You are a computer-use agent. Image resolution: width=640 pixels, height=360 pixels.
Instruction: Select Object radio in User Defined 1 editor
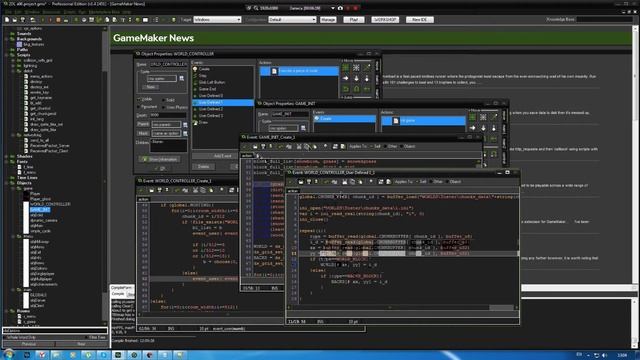click(448, 182)
